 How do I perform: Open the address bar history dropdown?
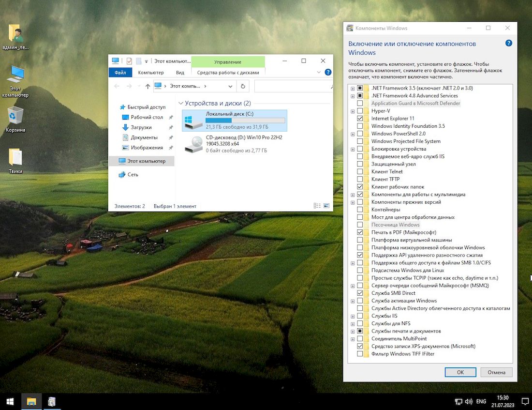230,86
